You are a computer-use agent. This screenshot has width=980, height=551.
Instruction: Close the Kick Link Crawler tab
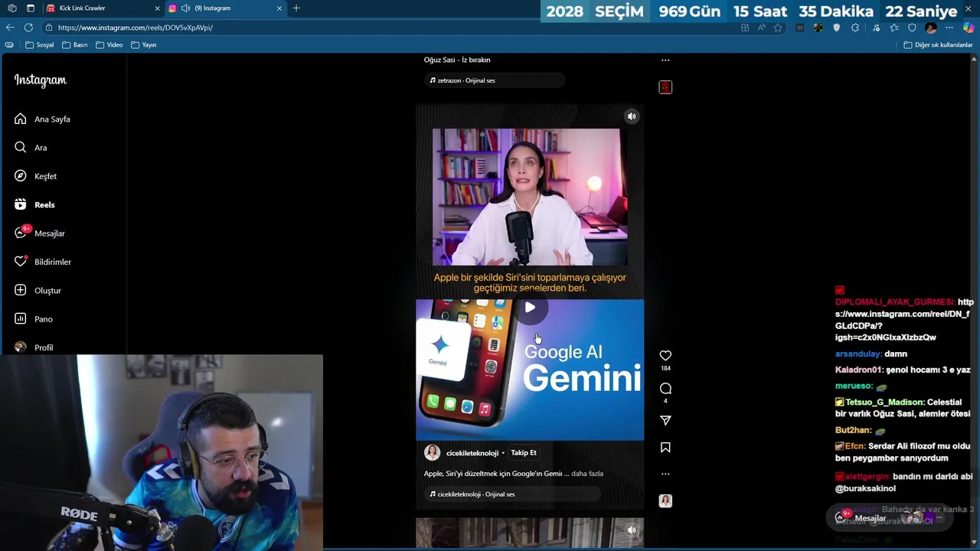point(158,8)
